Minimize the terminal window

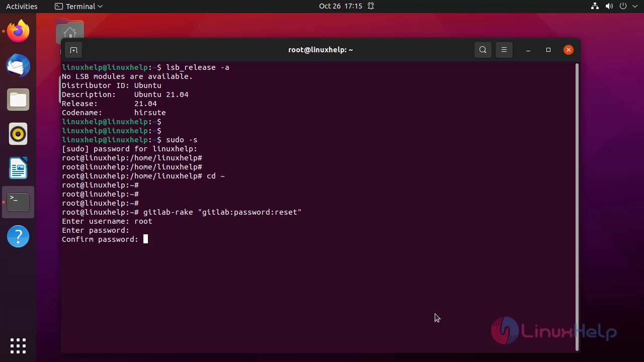[x=528, y=50]
